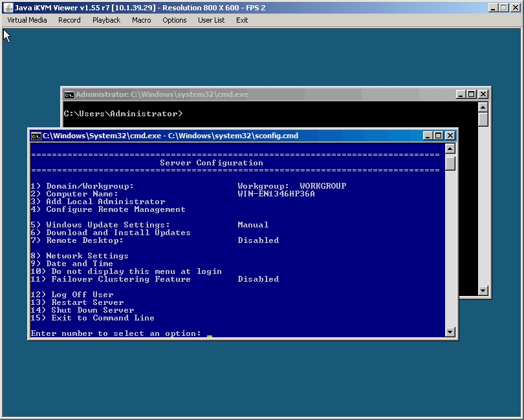Click the 'Enter number to select an option' prompt

116,333
